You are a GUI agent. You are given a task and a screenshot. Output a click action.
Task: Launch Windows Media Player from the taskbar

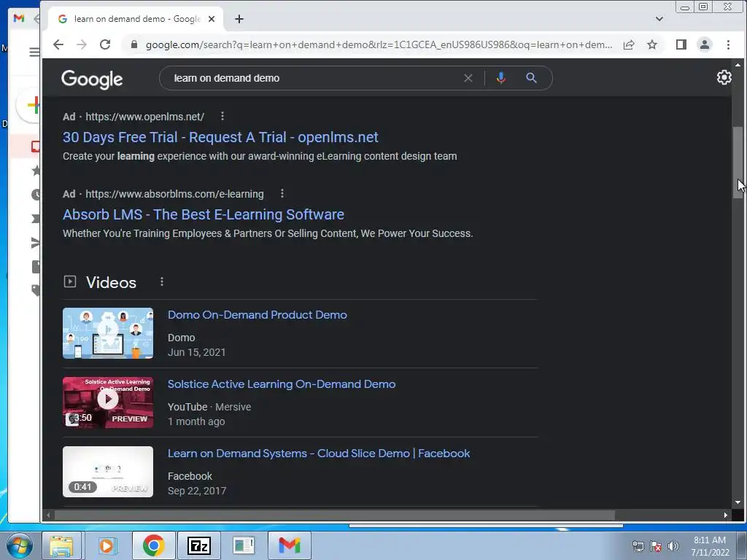point(107,545)
